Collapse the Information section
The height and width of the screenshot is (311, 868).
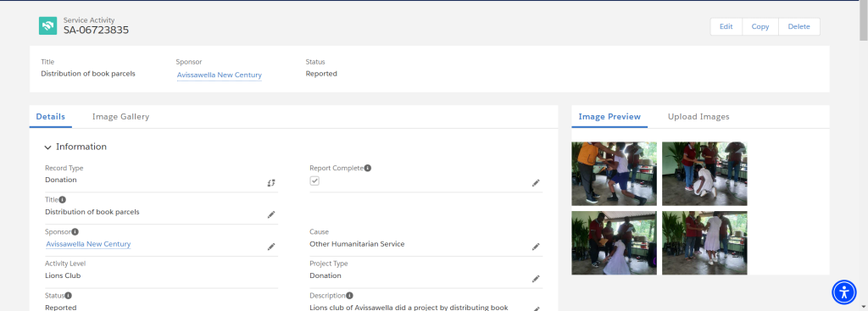tap(48, 147)
